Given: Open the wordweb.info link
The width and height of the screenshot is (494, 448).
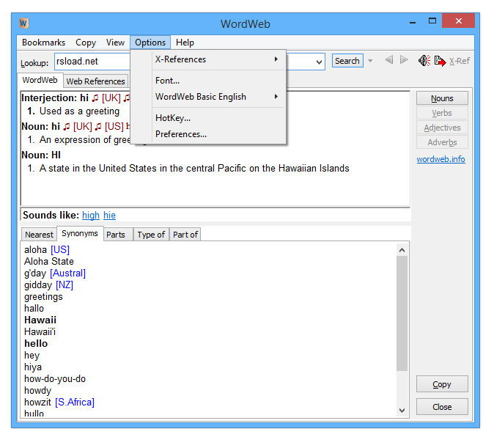Looking at the screenshot, I should click(440, 159).
